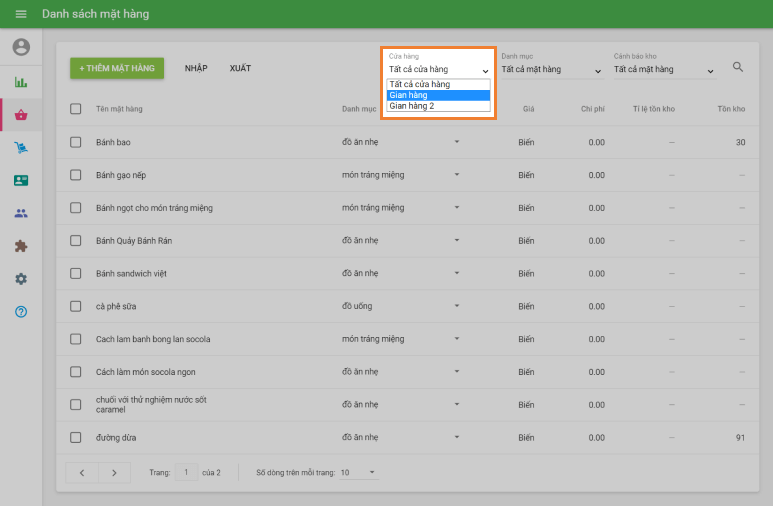Image resolution: width=773 pixels, height=506 pixels.
Task: Open the reports bar chart icon
Action: (21, 82)
